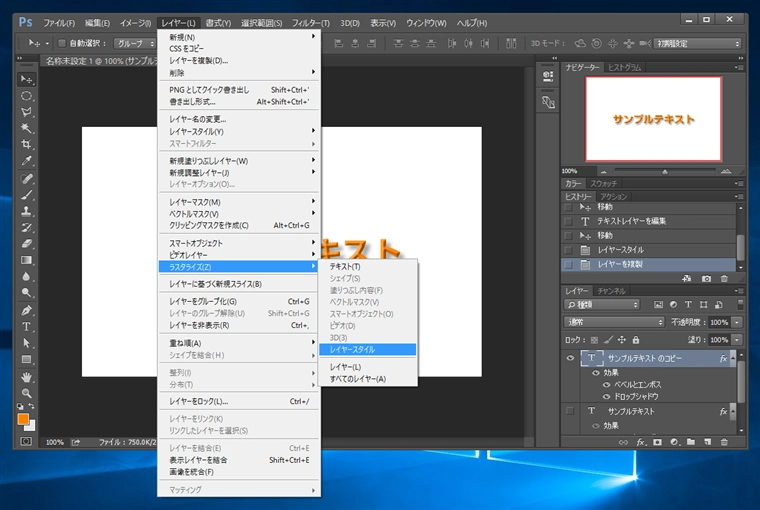Select the Path Selection tool
The height and width of the screenshot is (510, 760).
[x=26, y=343]
